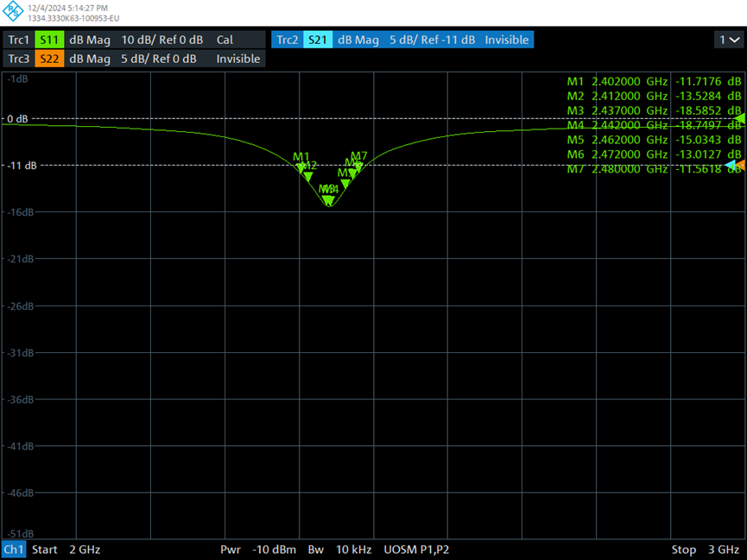
Task: Select the Trc1 trace label
Action: pos(18,40)
